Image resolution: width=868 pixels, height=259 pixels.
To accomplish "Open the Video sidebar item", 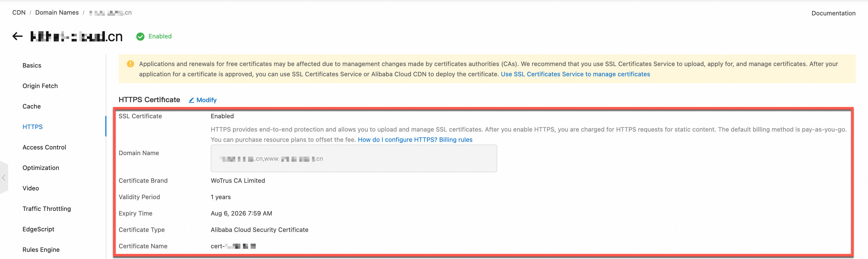I will pyautogui.click(x=31, y=188).
